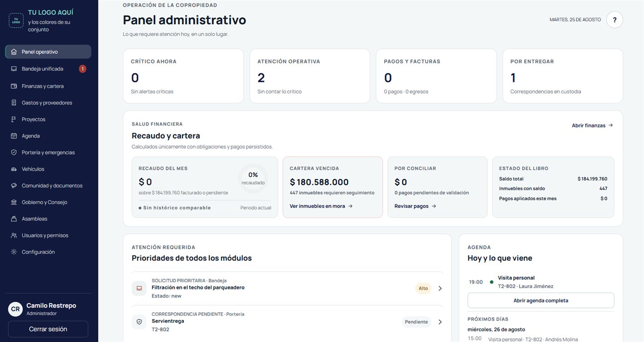Click the Asambleas icon in sidebar
Image resolution: width=644 pixels, height=342 pixels.
(x=14, y=219)
